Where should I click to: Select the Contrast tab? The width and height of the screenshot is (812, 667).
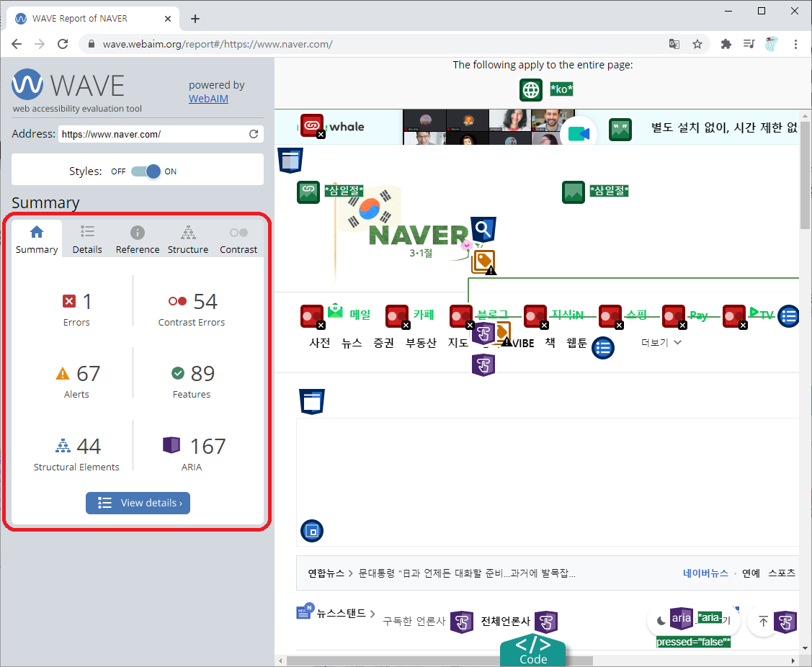(238, 240)
